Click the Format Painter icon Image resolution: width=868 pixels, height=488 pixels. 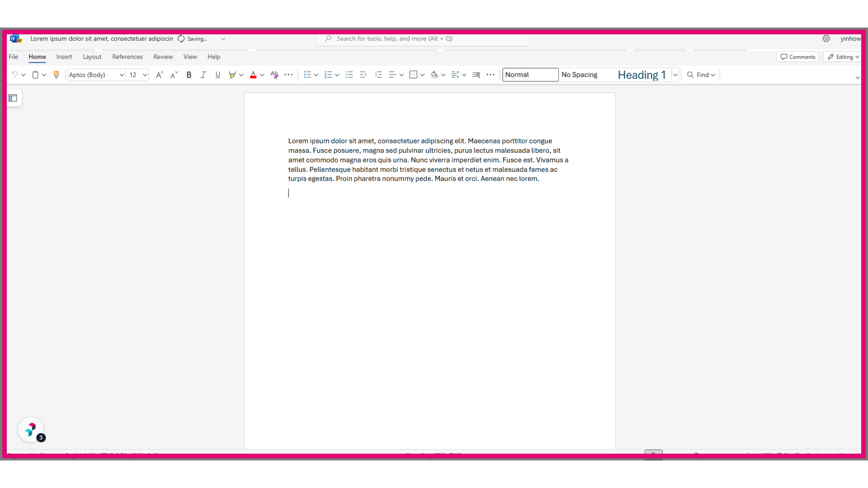pyautogui.click(x=57, y=75)
